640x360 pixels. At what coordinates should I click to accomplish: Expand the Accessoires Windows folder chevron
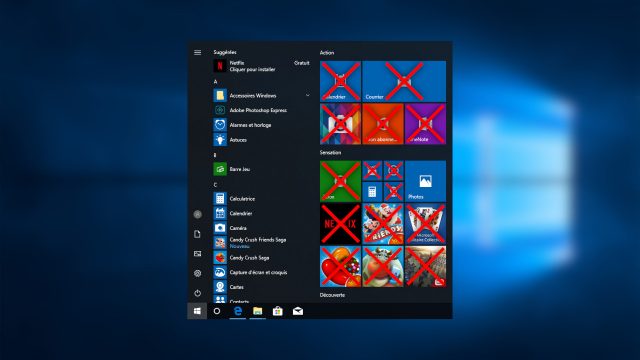tap(307, 96)
